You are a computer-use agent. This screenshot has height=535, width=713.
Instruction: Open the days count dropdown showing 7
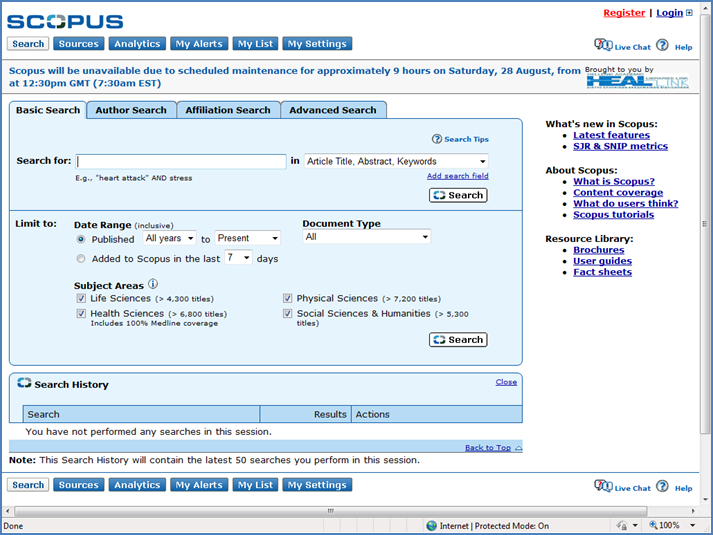pos(238,258)
